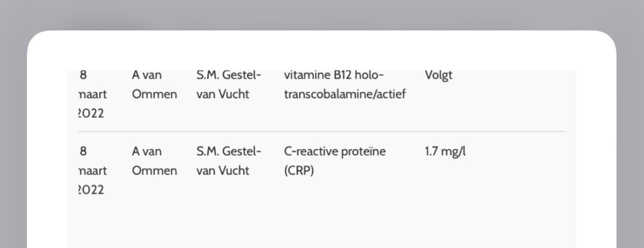Click "van Vucht" text in the vitamine B12 row
644x248 pixels.
pos(223,94)
